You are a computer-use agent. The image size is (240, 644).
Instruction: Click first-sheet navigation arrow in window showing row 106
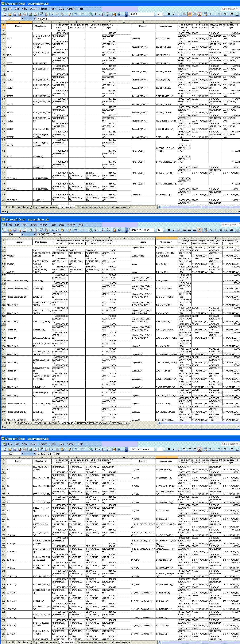[x=3, y=423]
